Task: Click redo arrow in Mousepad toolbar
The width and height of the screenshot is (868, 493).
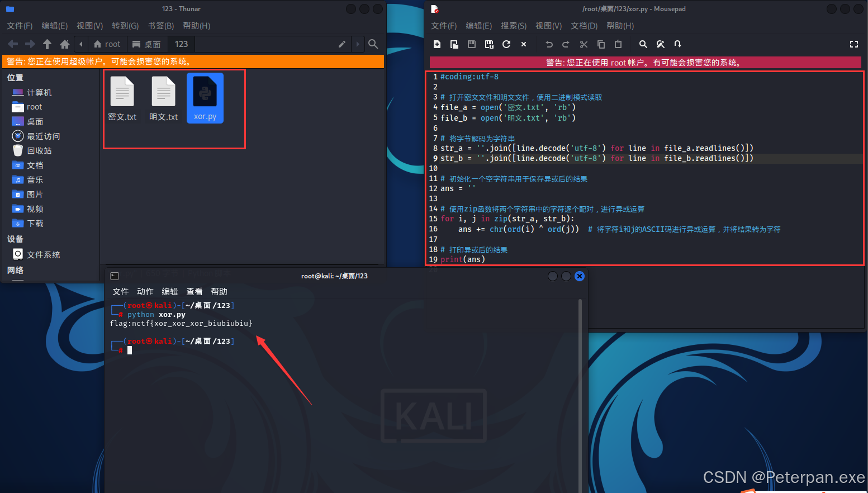Action: [x=566, y=44]
